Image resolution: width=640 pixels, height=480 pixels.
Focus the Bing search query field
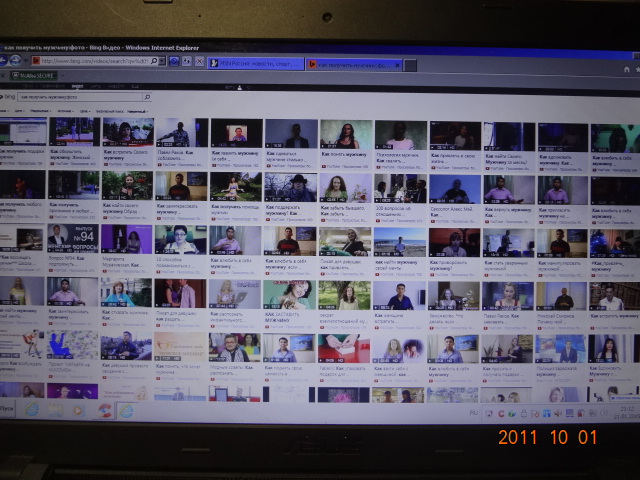coord(80,97)
